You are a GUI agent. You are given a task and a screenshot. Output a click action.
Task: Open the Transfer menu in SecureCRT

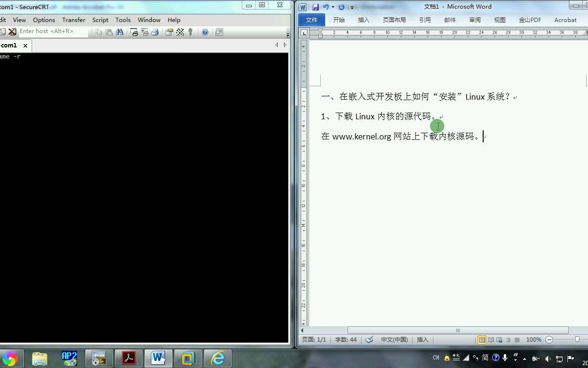(x=73, y=20)
